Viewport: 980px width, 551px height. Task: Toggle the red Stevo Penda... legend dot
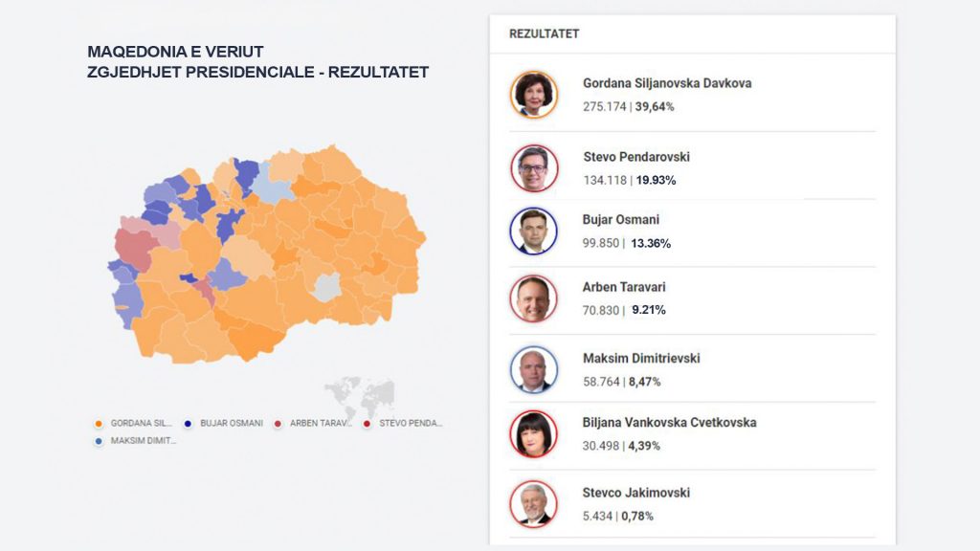click(367, 424)
